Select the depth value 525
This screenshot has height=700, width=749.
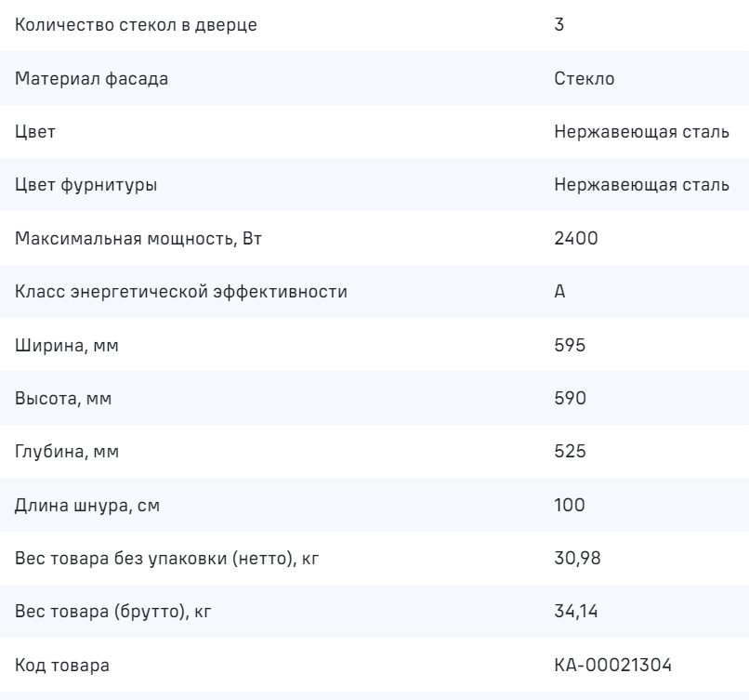click(568, 454)
